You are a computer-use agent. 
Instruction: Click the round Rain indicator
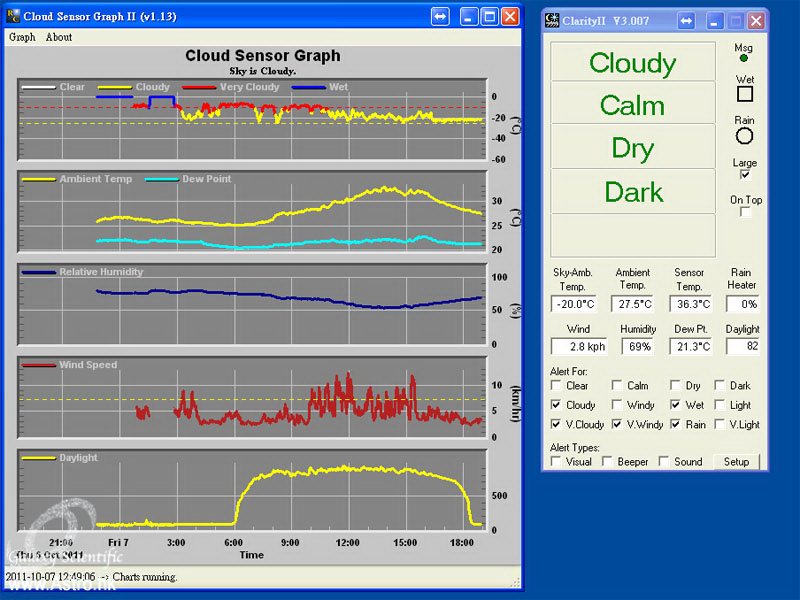[744, 135]
